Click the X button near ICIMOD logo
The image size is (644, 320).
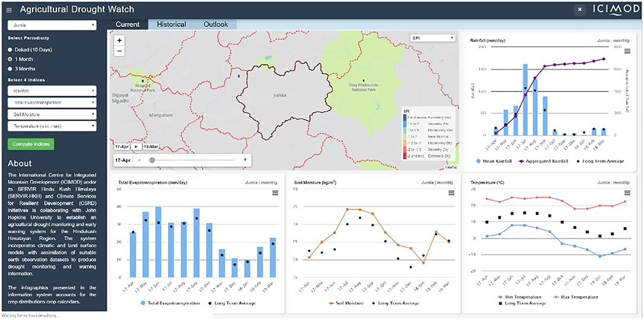(579, 9)
